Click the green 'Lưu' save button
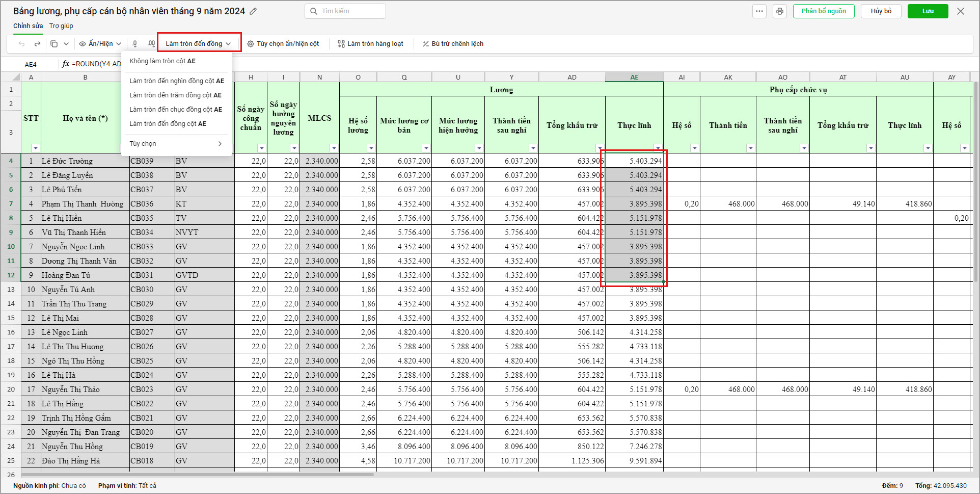980x494 pixels. (928, 11)
